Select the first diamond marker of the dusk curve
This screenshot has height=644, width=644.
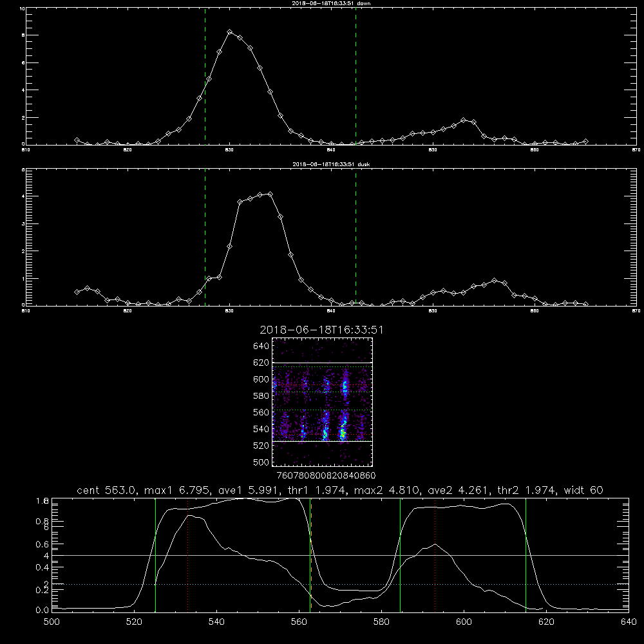(x=77, y=292)
